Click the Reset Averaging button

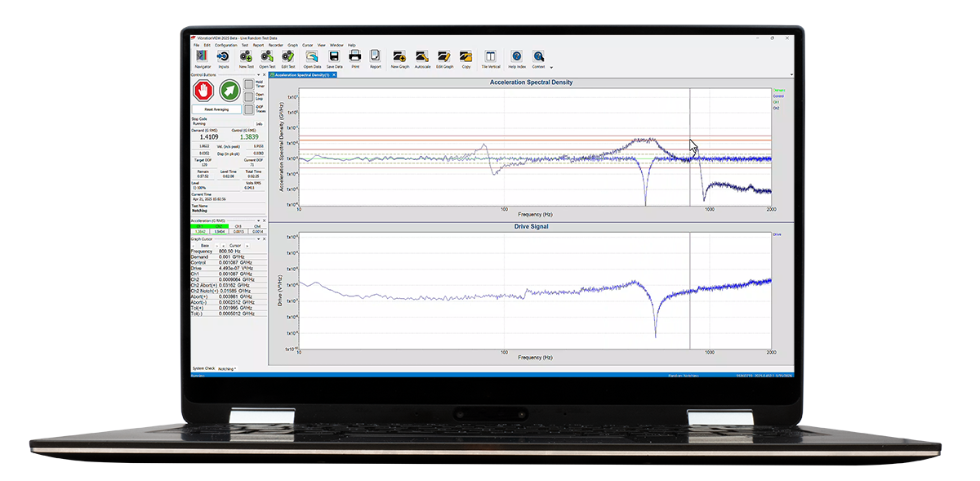216,109
